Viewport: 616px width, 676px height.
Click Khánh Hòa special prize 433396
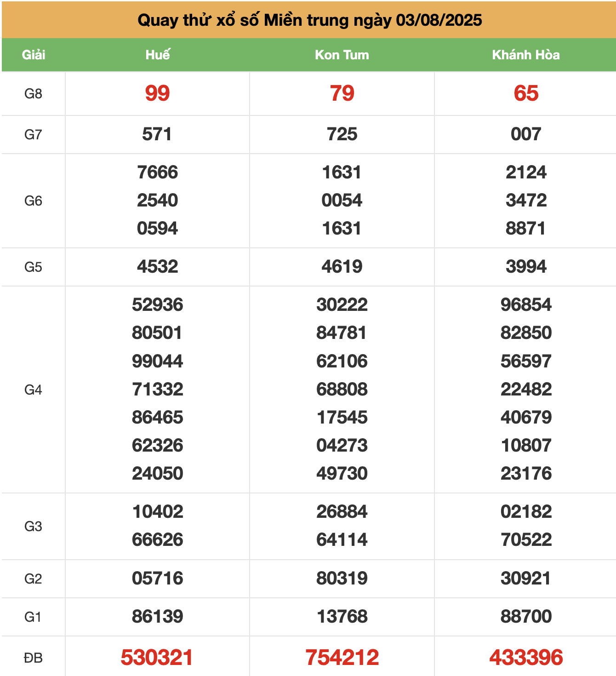pyautogui.click(x=526, y=658)
